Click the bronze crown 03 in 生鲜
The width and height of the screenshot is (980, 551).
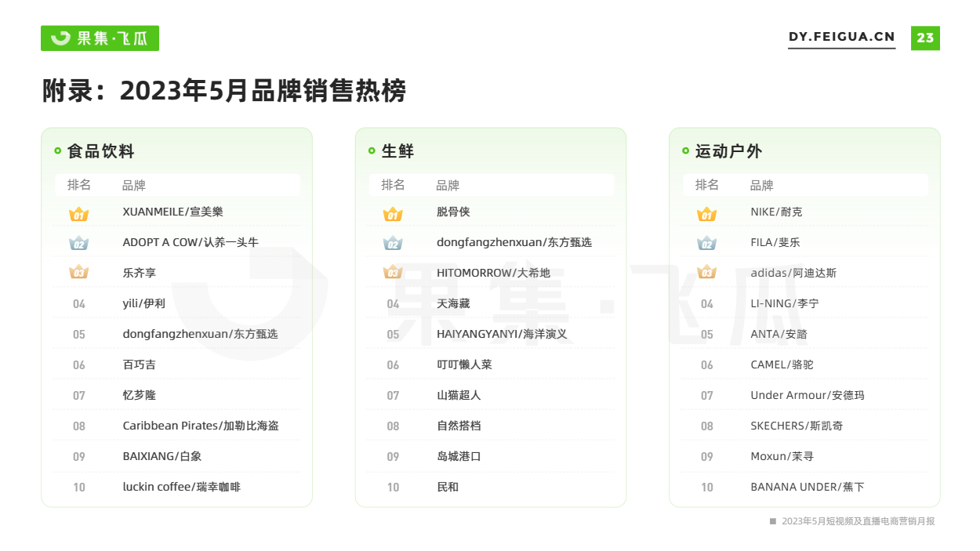coord(393,274)
